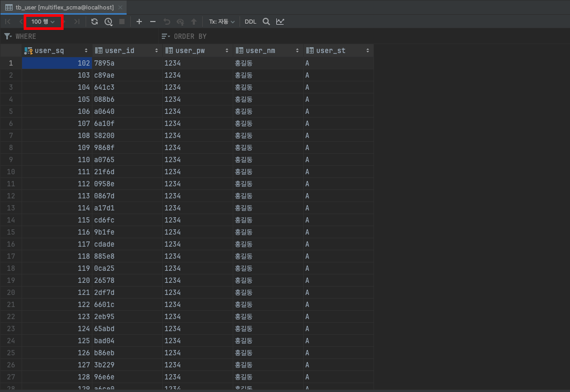Click the table icon on the tb_user tab
This screenshot has height=392, width=570.
coord(9,7)
